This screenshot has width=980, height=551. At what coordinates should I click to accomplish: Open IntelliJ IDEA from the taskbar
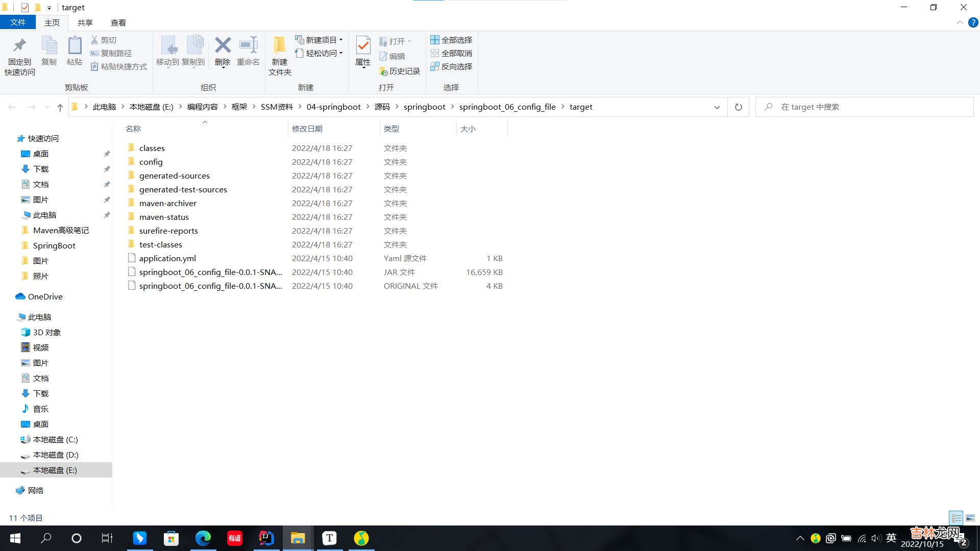tap(266, 538)
